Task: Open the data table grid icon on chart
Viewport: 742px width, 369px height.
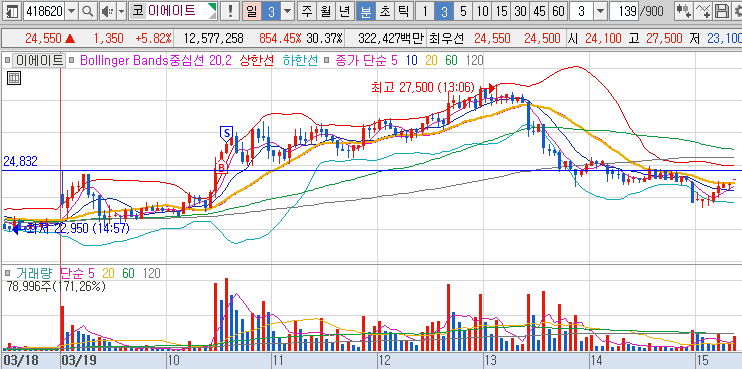Action: pos(13,79)
